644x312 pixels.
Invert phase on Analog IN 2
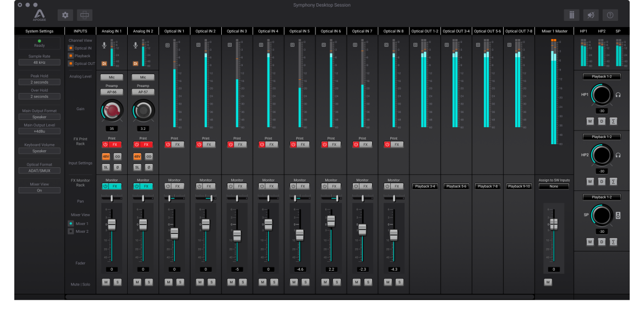tap(149, 167)
